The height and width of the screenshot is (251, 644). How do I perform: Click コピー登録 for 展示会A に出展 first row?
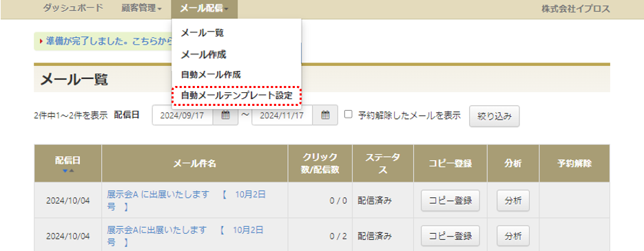450,201
